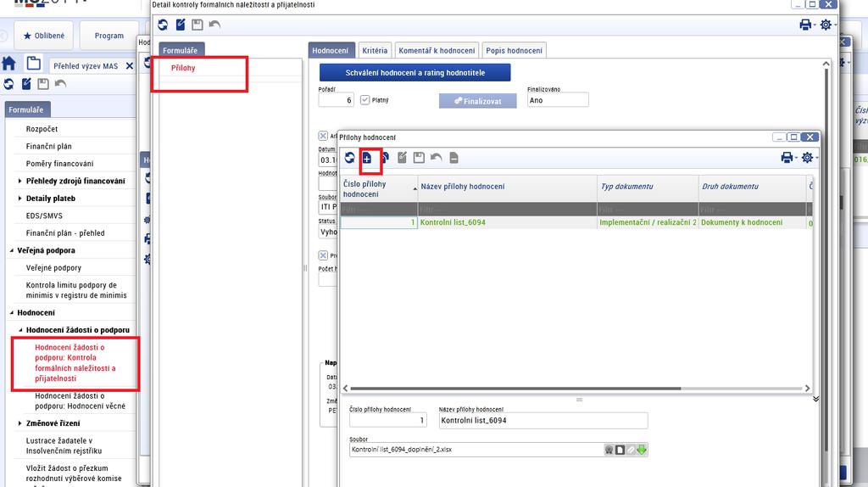Collapse detail panel via double chevron
The width and height of the screenshot is (868, 487).
[815, 399]
